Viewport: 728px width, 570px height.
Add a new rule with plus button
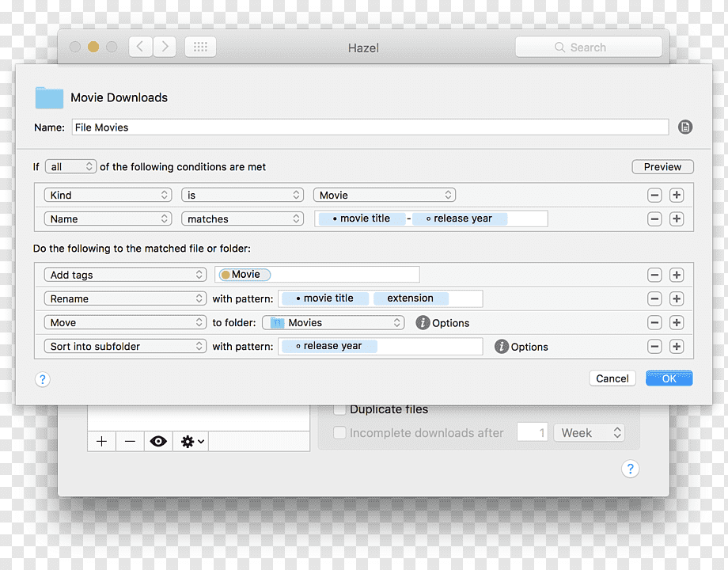pyautogui.click(x=101, y=441)
